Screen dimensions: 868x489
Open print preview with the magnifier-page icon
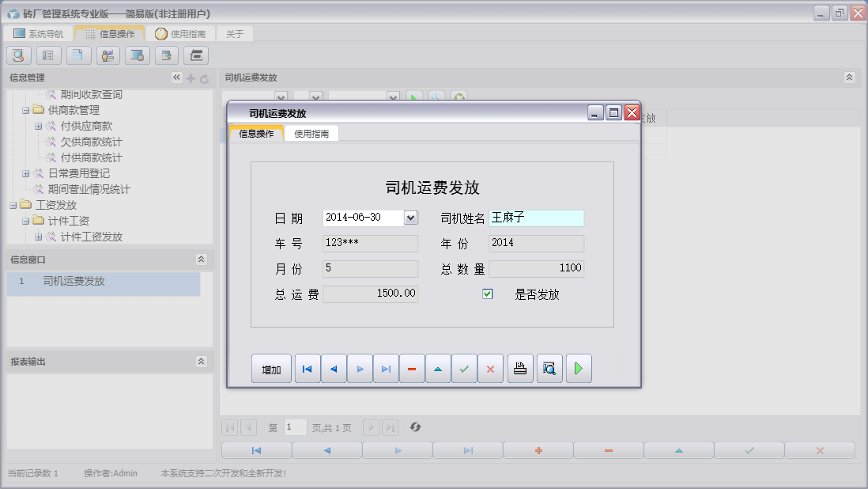point(549,369)
